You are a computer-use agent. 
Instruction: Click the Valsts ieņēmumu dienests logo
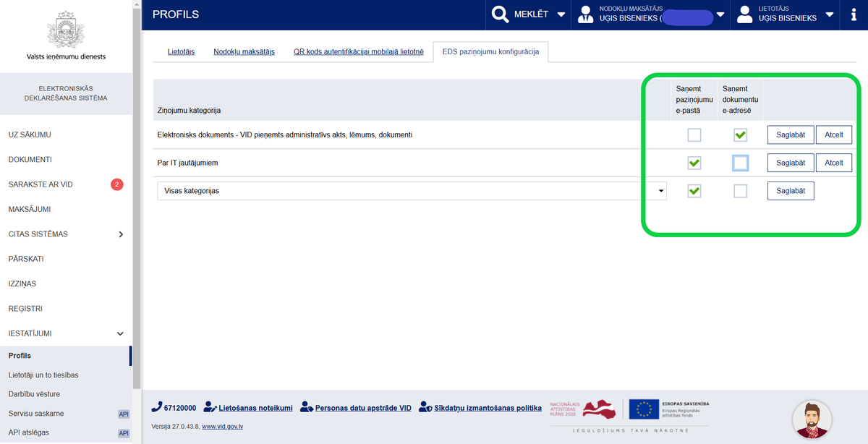(66, 34)
